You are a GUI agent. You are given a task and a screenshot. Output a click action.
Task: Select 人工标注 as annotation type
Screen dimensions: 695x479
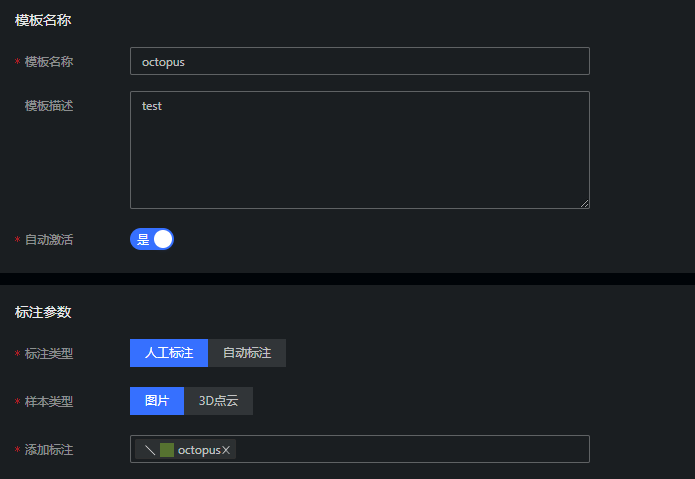(169, 353)
